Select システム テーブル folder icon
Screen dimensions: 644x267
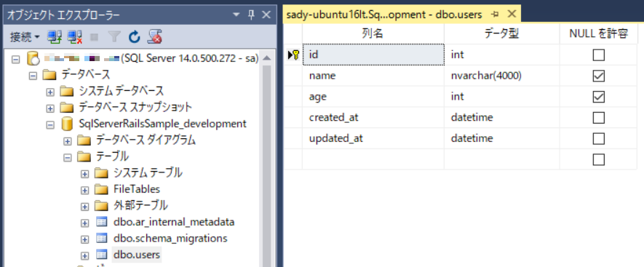pos(101,174)
